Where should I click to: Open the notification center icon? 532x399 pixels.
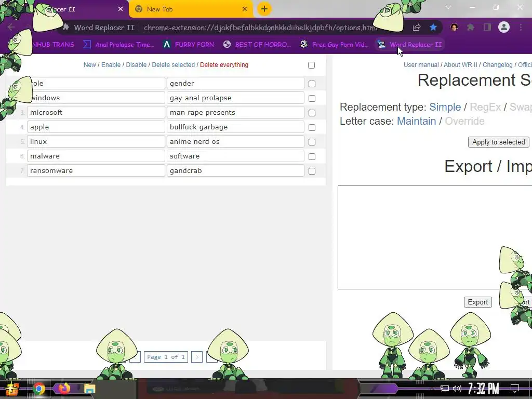click(x=515, y=389)
